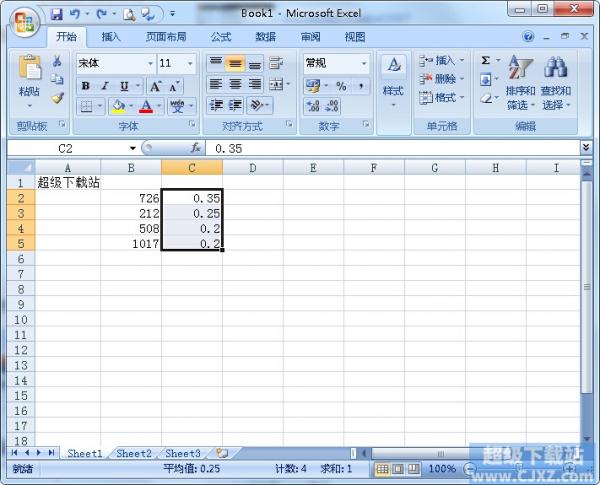
Task: Open the 常规 number format dropdown
Action: coord(364,63)
